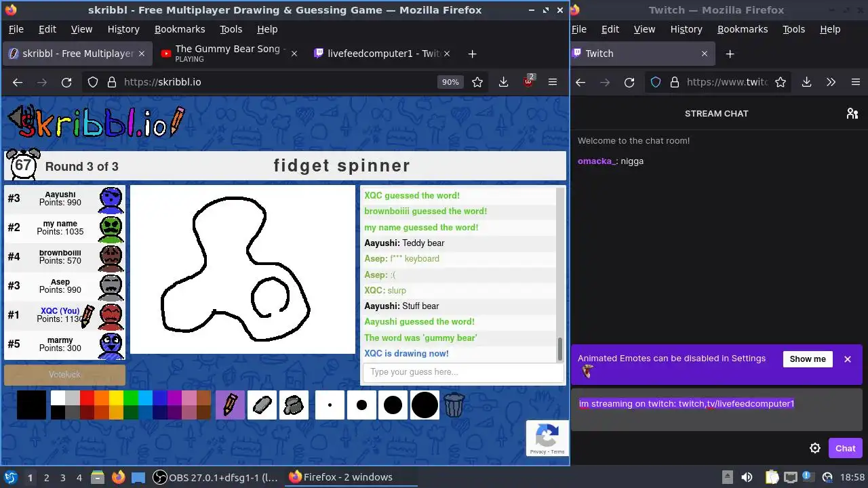Open the application launcher menu

tap(11, 477)
